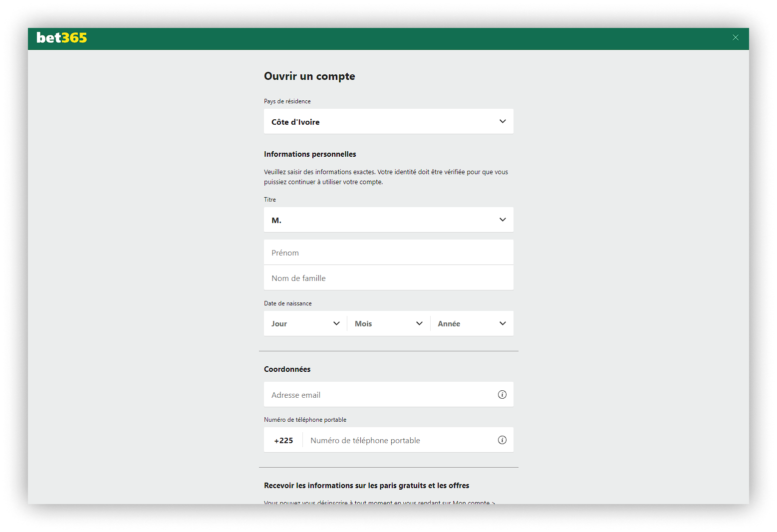Select the Numéro de téléphone portable field
This screenshot has height=532, width=777.
[399, 440]
